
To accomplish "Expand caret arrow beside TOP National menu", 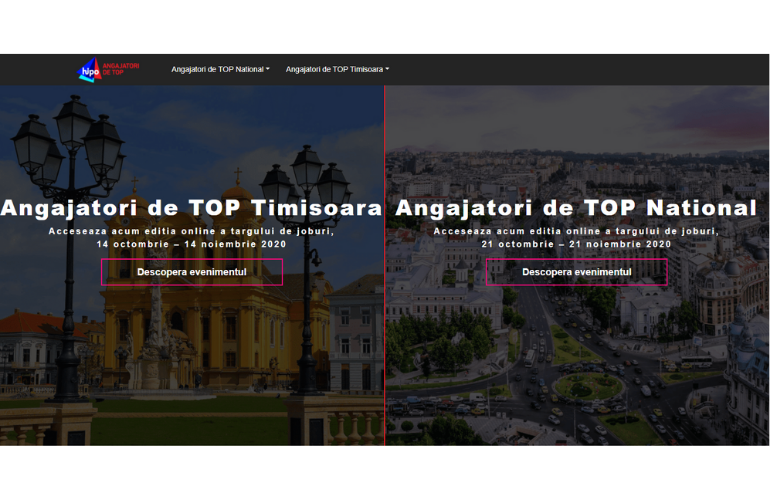I will (268, 70).
